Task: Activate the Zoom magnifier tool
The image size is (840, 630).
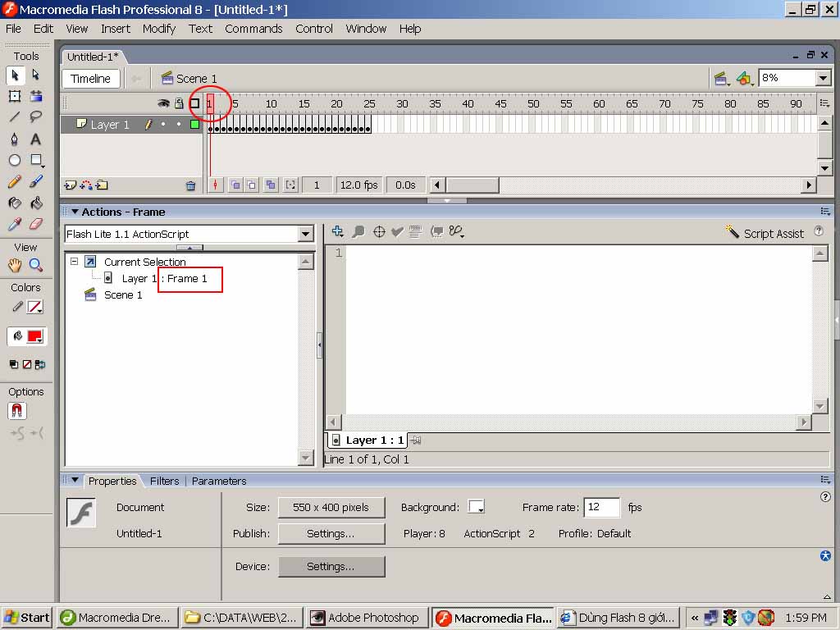Action: (x=36, y=265)
